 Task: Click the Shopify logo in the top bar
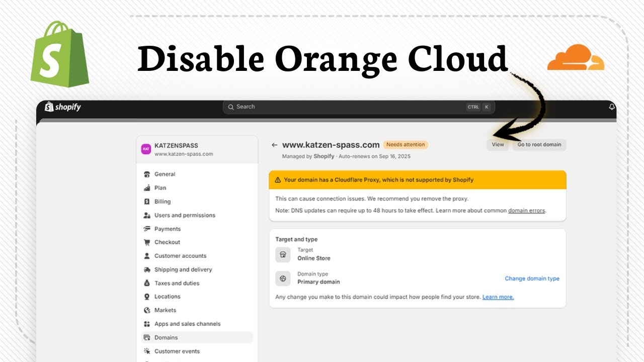63,107
